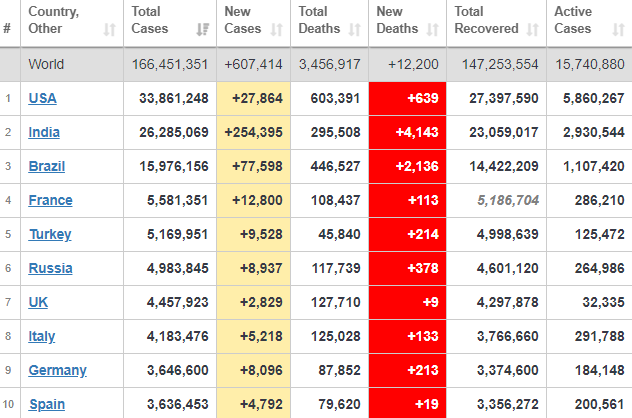The width and height of the screenshot is (632, 418).
Task: Open the Russia country link
Action: click(50, 268)
